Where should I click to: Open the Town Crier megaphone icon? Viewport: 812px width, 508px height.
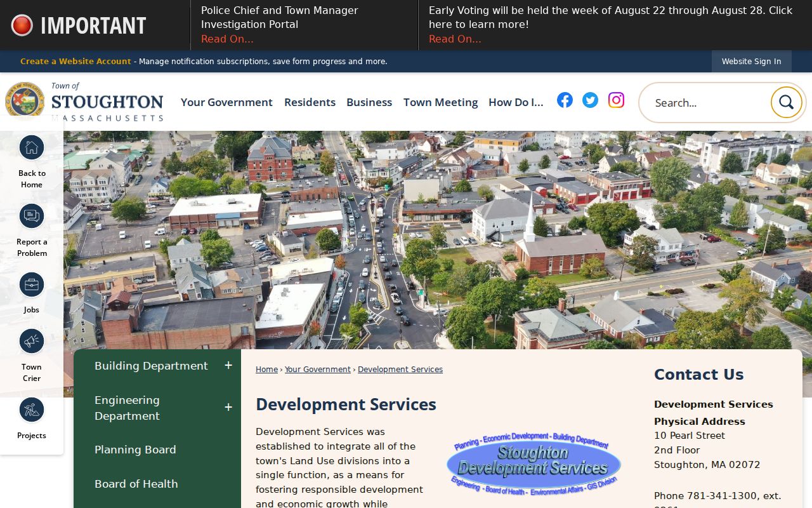32,342
